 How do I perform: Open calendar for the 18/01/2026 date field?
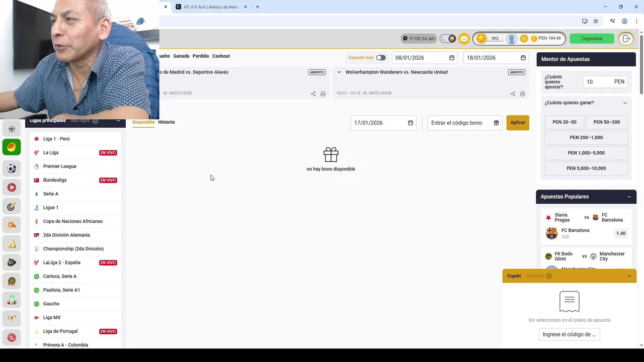point(523,58)
